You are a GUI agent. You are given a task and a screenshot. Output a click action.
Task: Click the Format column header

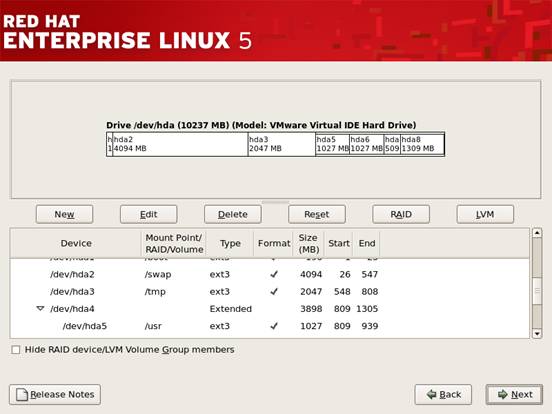pos(274,243)
